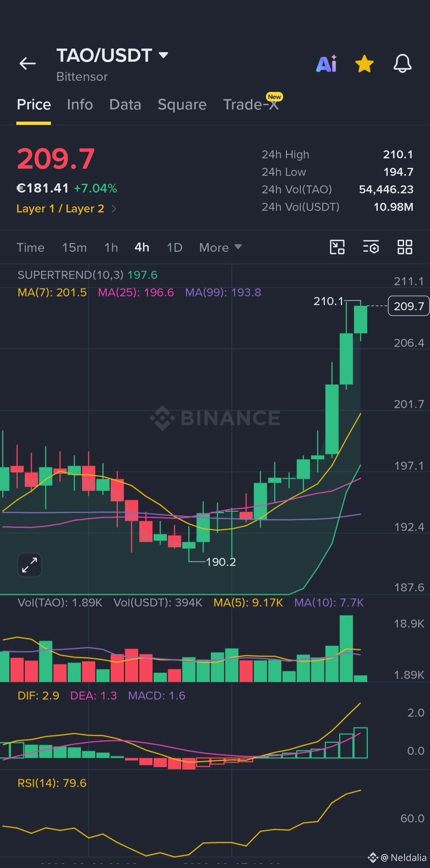430x868 pixels.
Task: Open price alert bell icon
Action: click(x=403, y=63)
